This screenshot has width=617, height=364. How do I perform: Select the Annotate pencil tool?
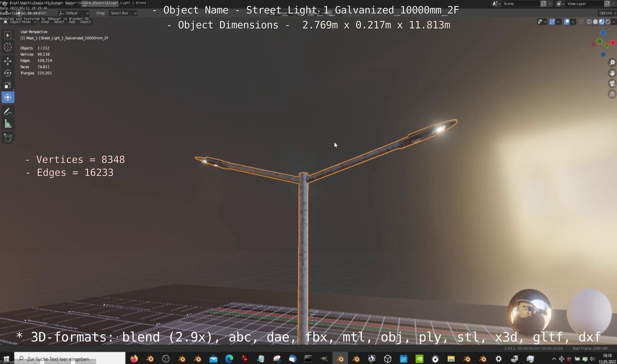(8, 112)
